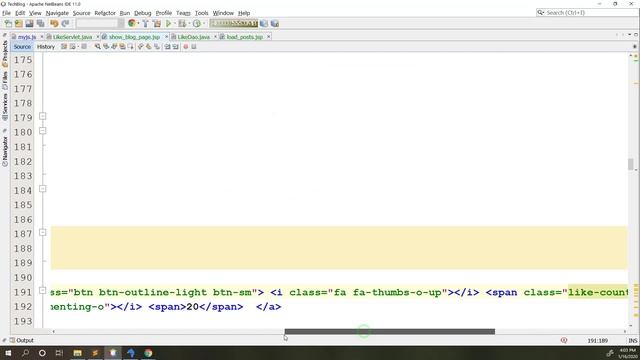This screenshot has width=640, height=360.
Task: Collapse the code fold at line 180
Action: [x=42, y=131]
